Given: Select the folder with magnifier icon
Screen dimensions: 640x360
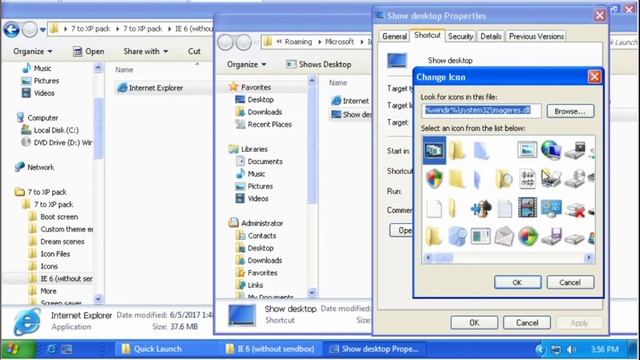Looking at the screenshot, I should click(x=504, y=179).
